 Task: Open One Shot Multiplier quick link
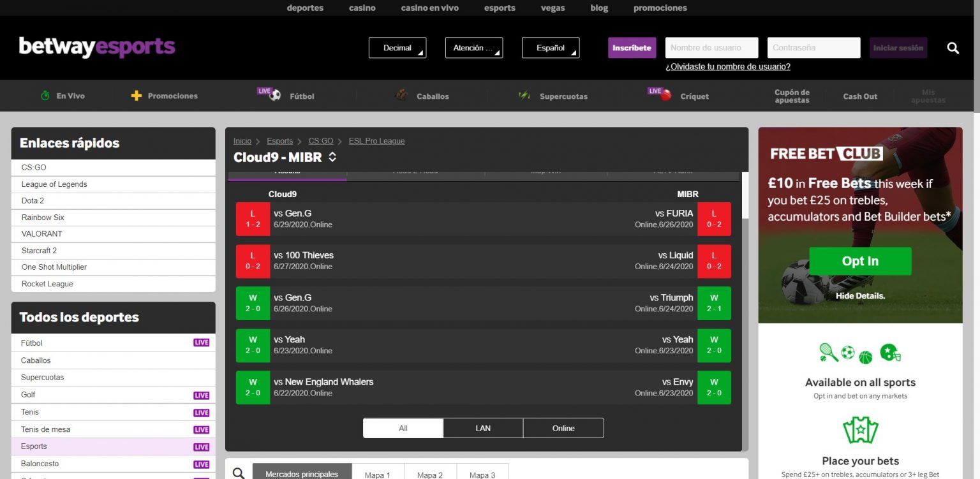114,267
